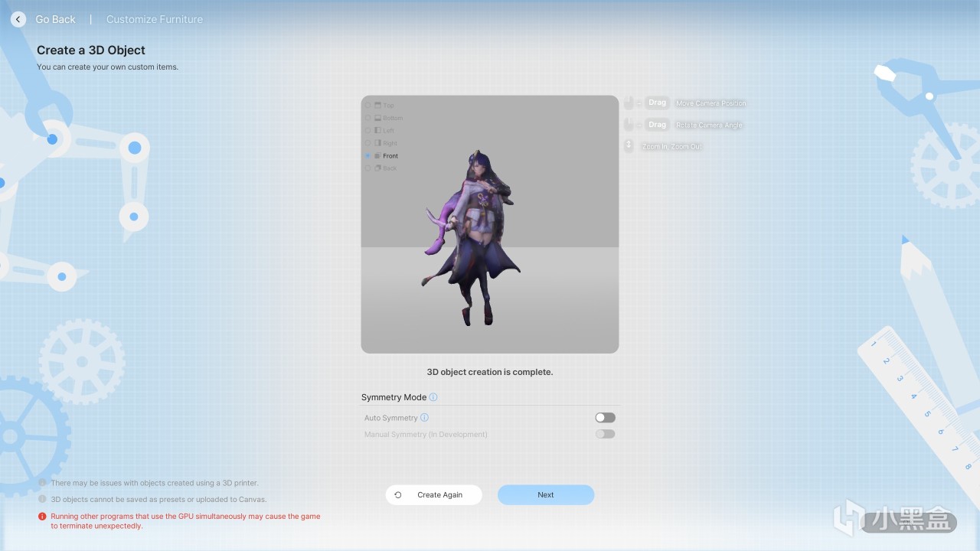Screen dimensions: 980x551
Task: Click the Symmetry Mode info icon
Action: (x=433, y=397)
